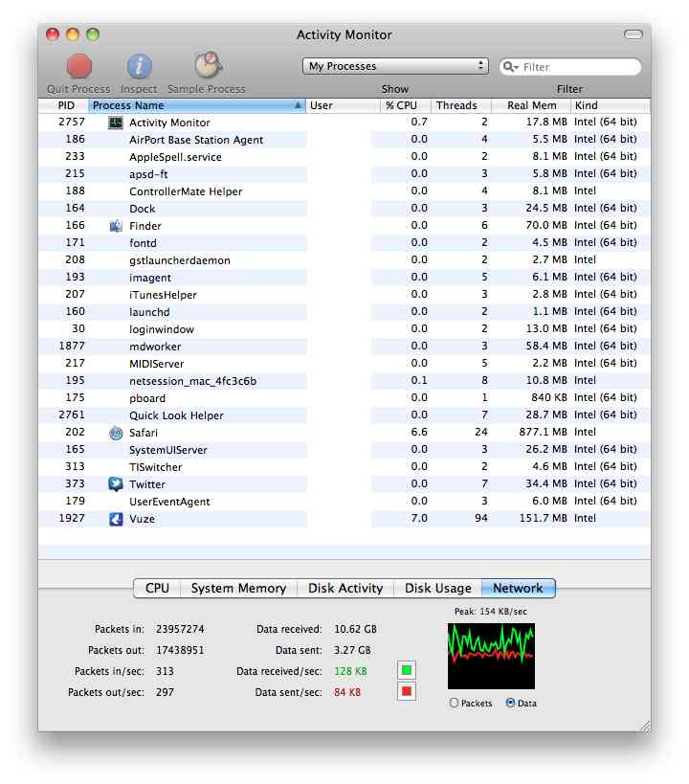This screenshot has width=689, height=784.
Task: Select the launchd process row
Action: pos(344,312)
